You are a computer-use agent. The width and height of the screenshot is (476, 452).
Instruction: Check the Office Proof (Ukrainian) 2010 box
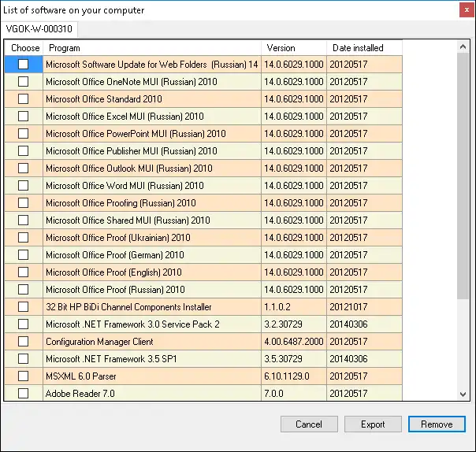(x=24, y=237)
